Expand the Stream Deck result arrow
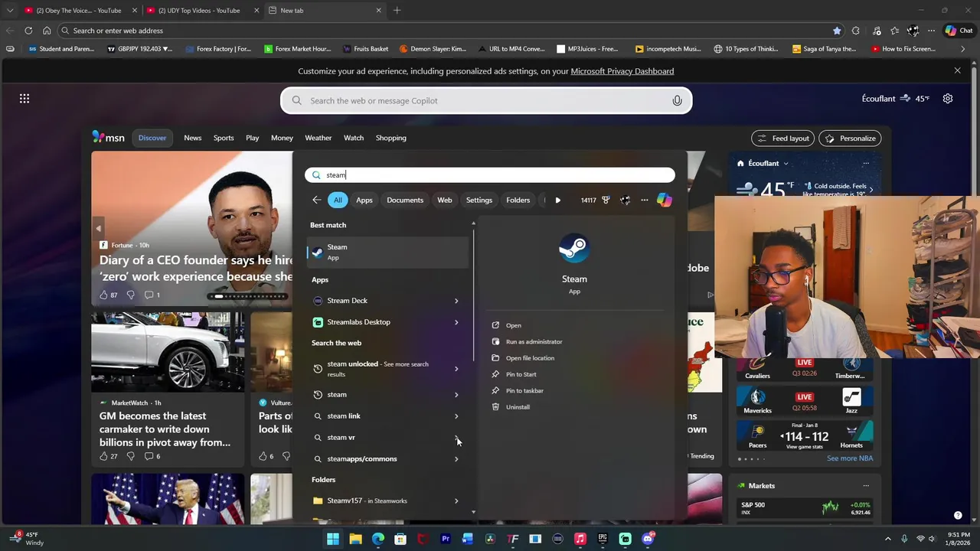The height and width of the screenshot is (551, 980). point(456,301)
